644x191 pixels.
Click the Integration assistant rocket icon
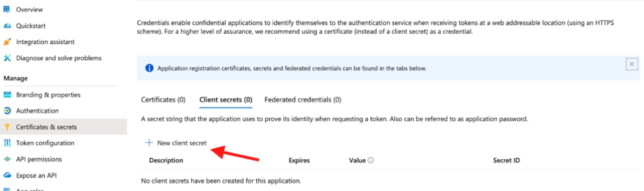pos(7,42)
